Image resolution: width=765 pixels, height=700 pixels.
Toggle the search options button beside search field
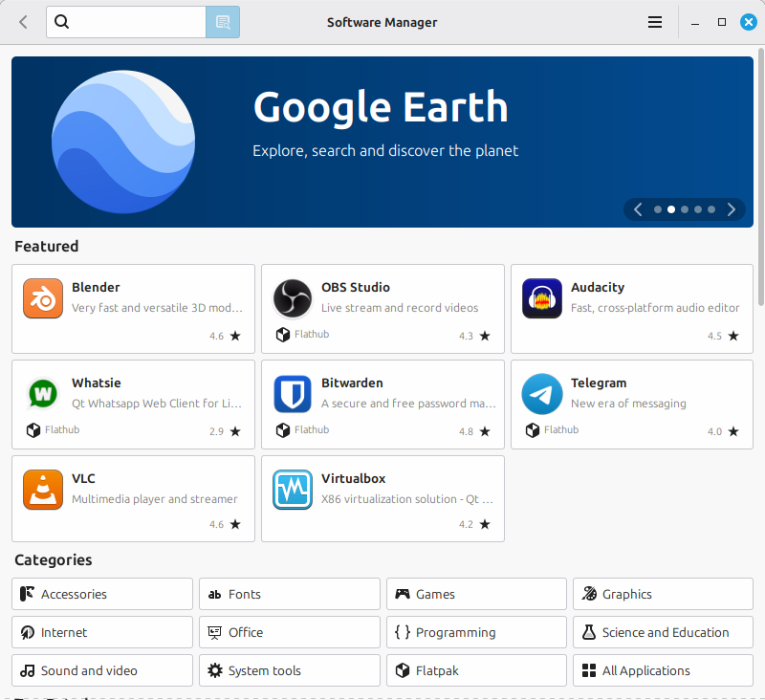[x=223, y=22]
